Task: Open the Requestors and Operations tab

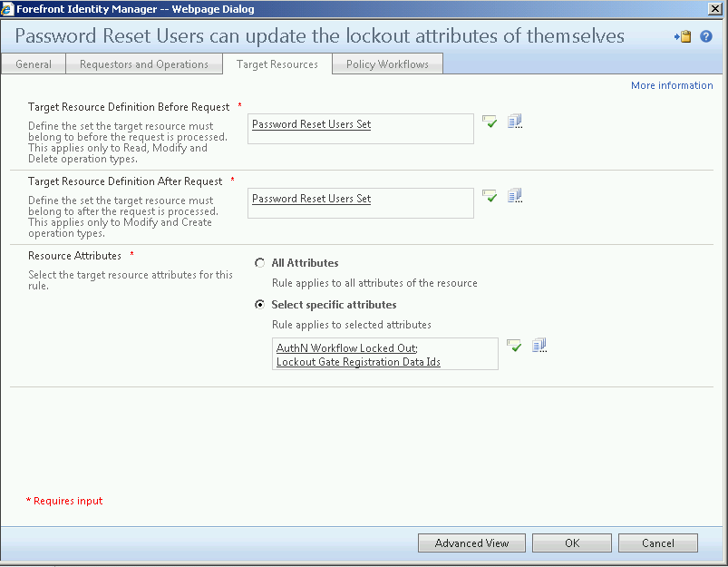Action: (x=144, y=64)
